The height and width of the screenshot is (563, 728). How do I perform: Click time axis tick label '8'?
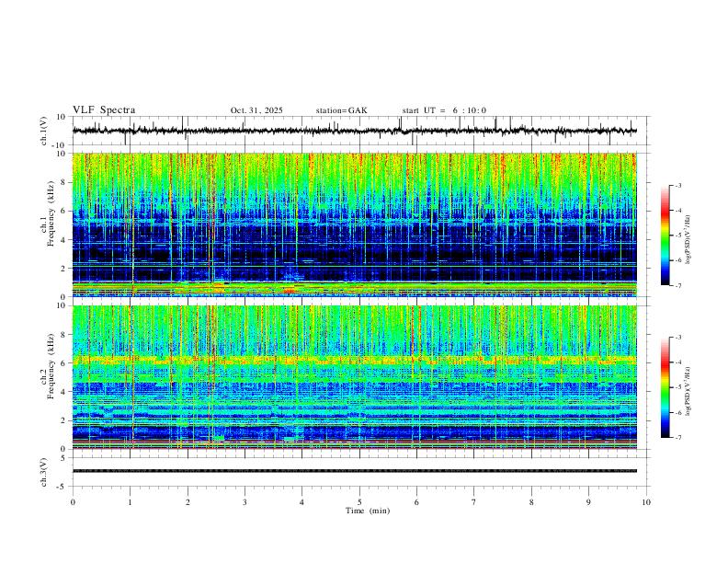click(531, 502)
